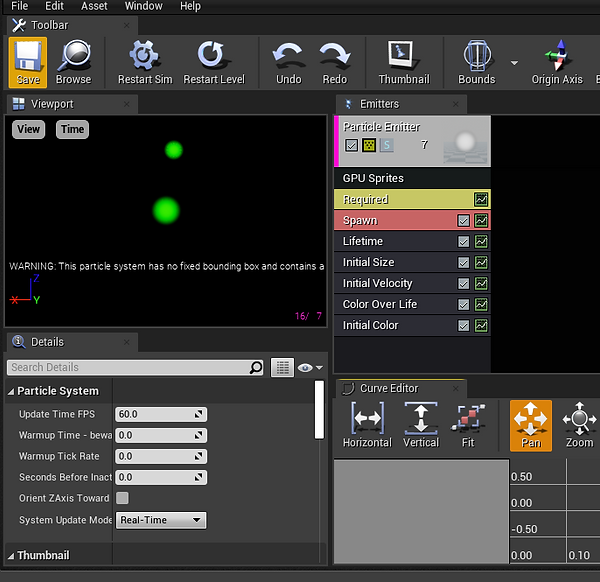Collapse the Particle System section
Viewport: 600px width, 582px height.
(11, 391)
